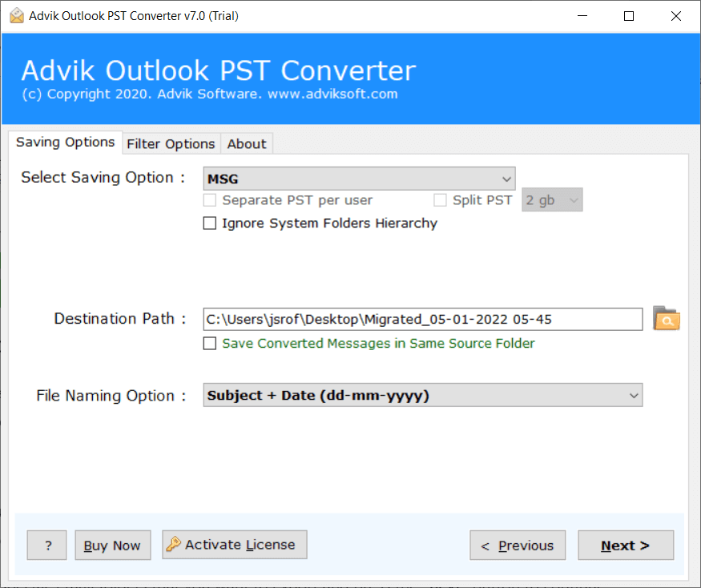This screenshot has width=701, height=588.
Task: Enable Save Converted Messages in Same Source Folder
Action: click(210, 344)
